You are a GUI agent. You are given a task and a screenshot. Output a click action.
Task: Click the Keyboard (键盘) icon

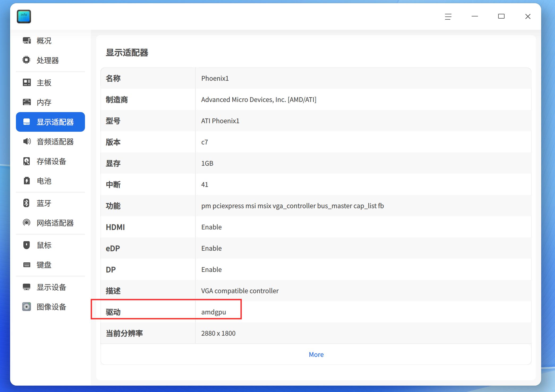pos(27,265)
